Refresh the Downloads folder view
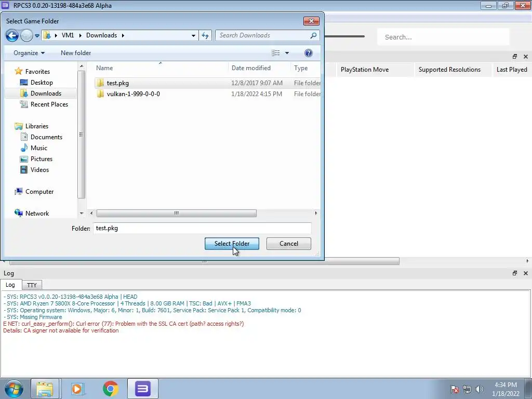 click(x=205, y=35)
